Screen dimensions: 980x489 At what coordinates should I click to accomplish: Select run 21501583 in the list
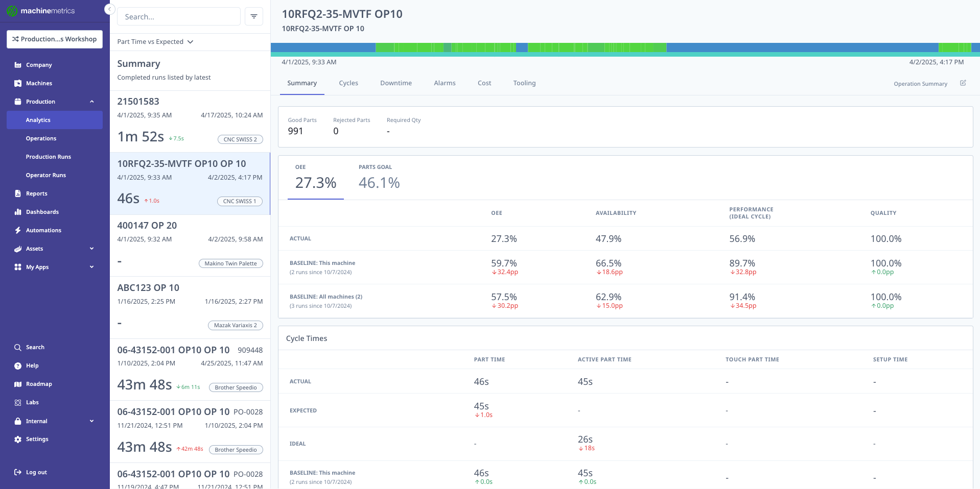coord(190,121)
